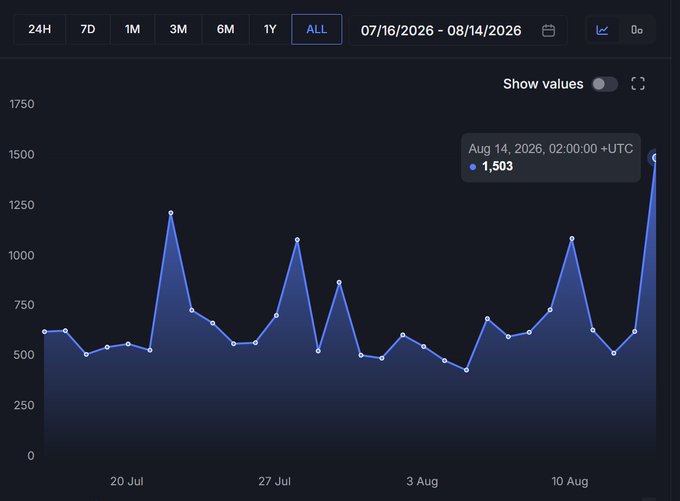The width and height of the screenshot is (680, 501).
Task: Select the 24H time range
Action: (39, 29)
